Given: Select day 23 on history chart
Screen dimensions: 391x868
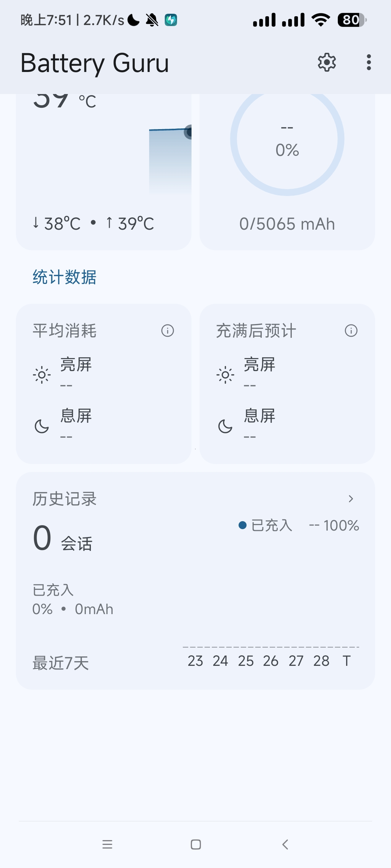Looking at the screenshot, I should 195,661.
